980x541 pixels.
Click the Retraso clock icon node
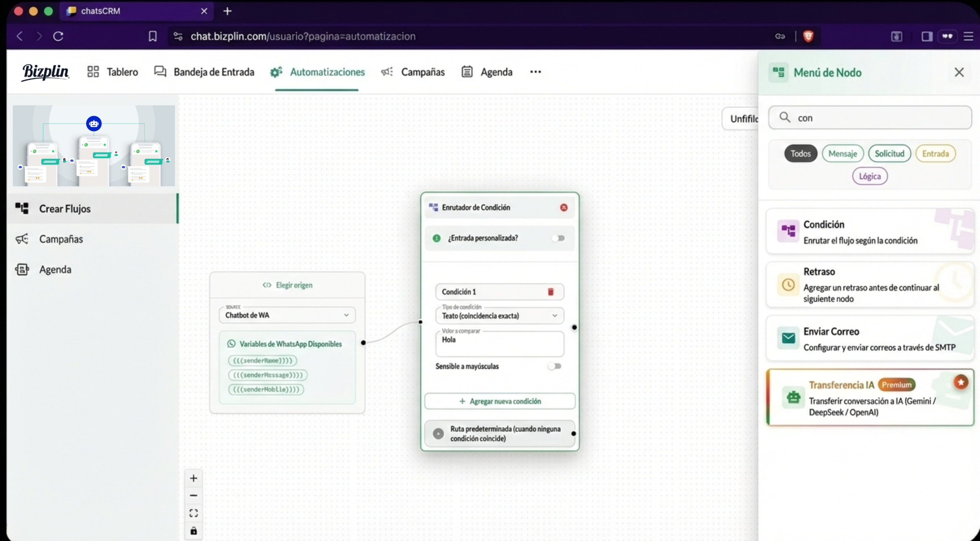tap(788, 285)
